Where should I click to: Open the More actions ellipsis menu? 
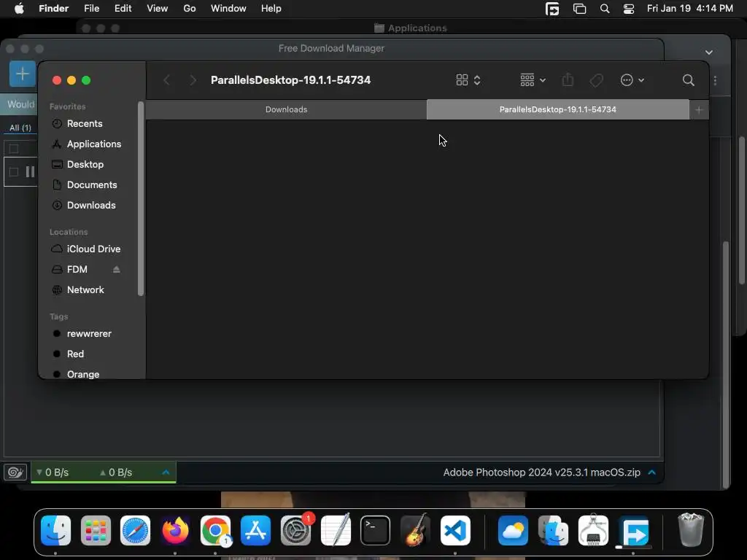pos(632,80)
